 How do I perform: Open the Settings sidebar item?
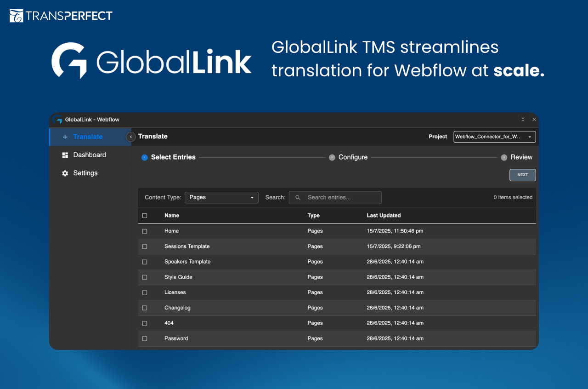90,173
